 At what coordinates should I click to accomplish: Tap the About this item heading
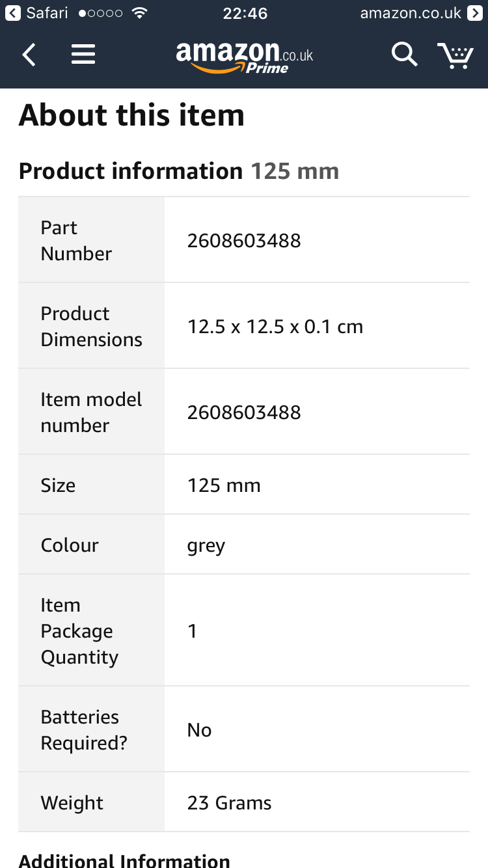[x=131, y=115]
